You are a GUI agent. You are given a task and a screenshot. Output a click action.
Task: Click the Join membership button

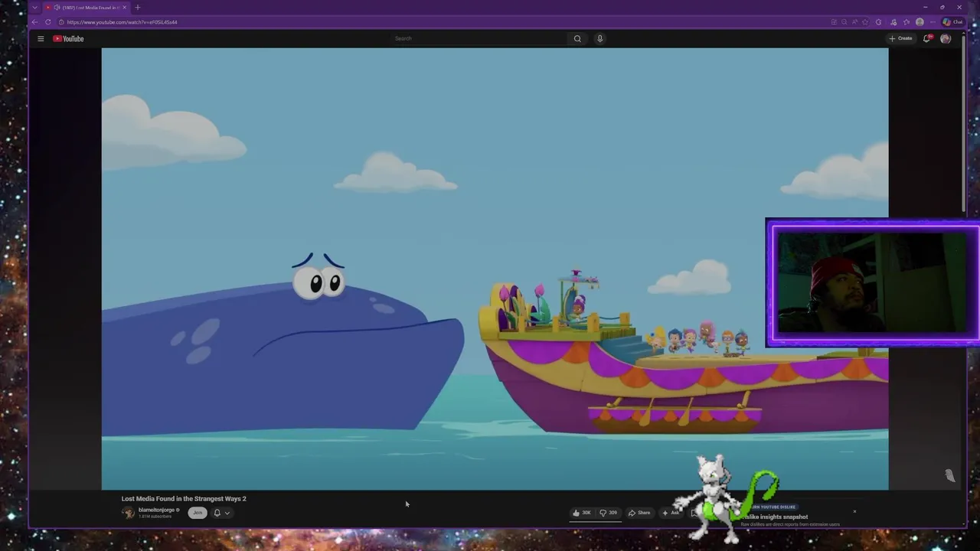198,513
